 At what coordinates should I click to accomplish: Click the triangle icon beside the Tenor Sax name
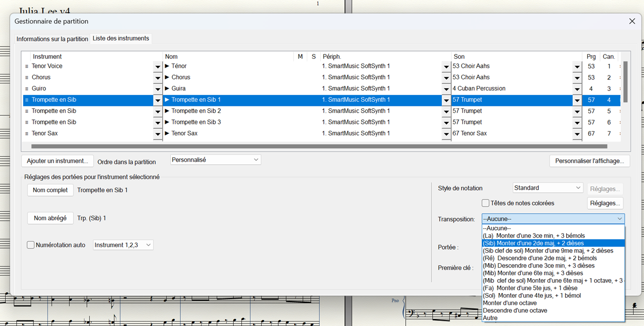(x=167, y=134)
